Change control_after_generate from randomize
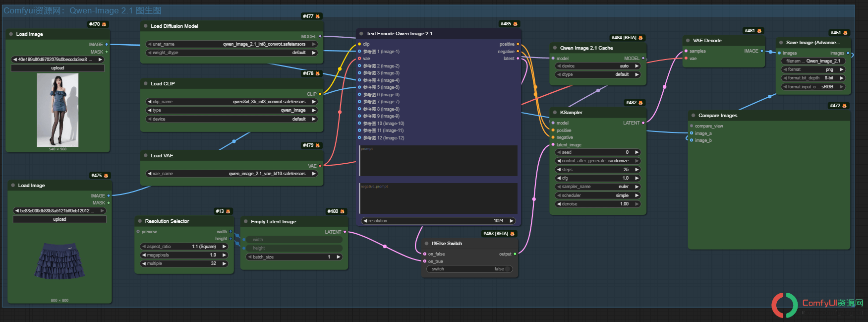868x322 pixels. click(598, 161)
